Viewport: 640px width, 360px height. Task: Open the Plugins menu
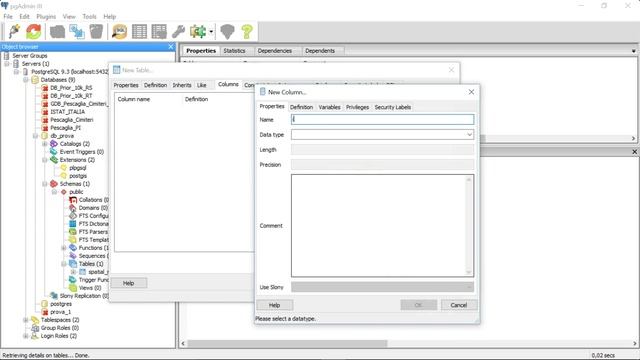tap(46, 16)
